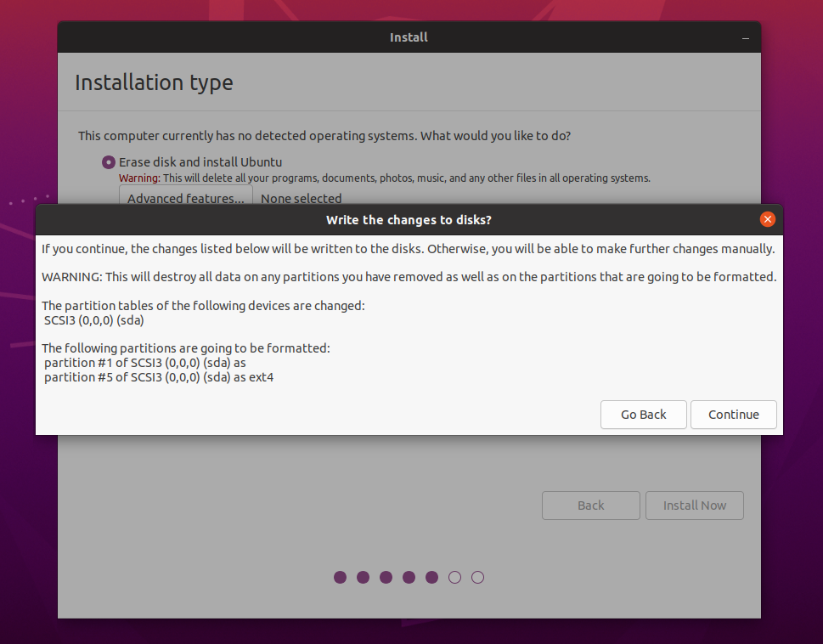
Task: Click Back in the installer window
Action: (x=591, y=506)
